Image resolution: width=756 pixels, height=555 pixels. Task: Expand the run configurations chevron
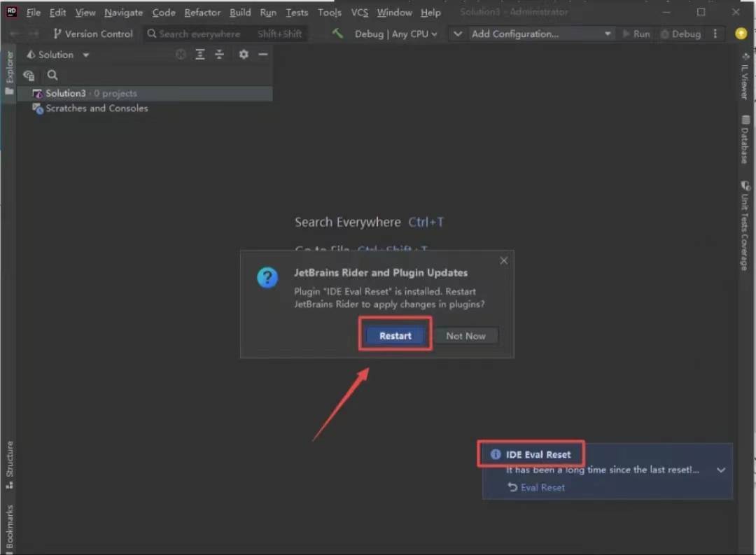click(x=458, y=34)
